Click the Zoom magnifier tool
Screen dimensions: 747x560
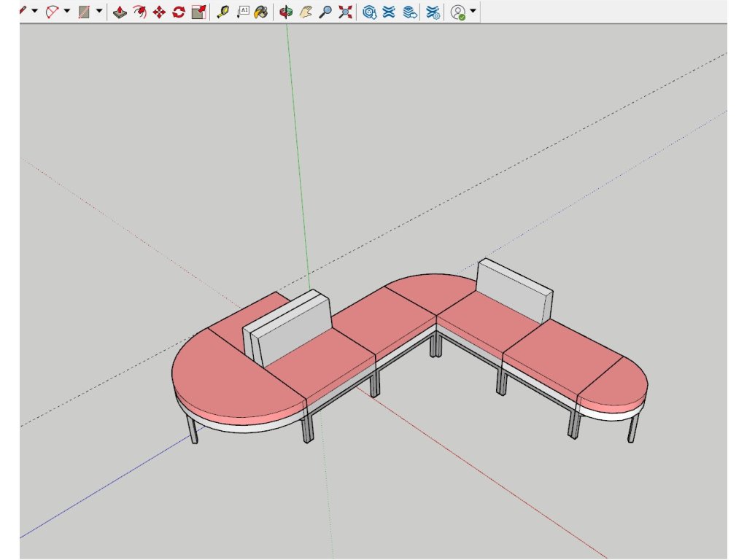coord(326,12)
